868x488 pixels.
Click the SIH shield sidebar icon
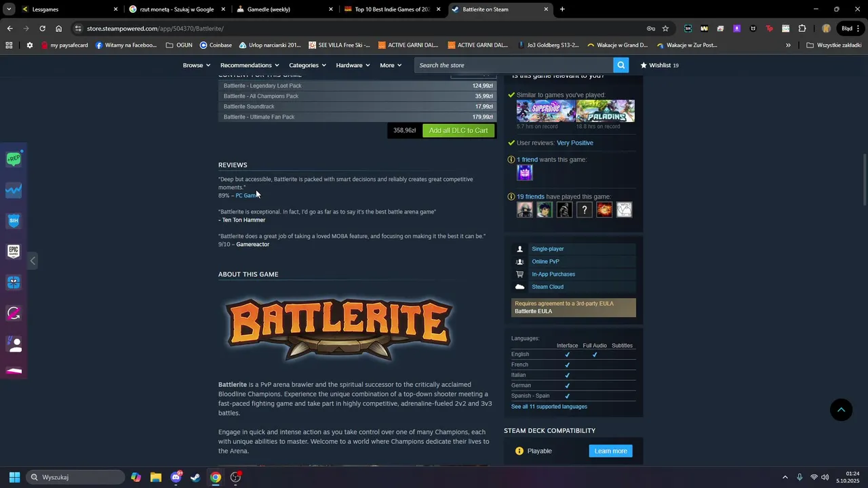coord(14,221)
